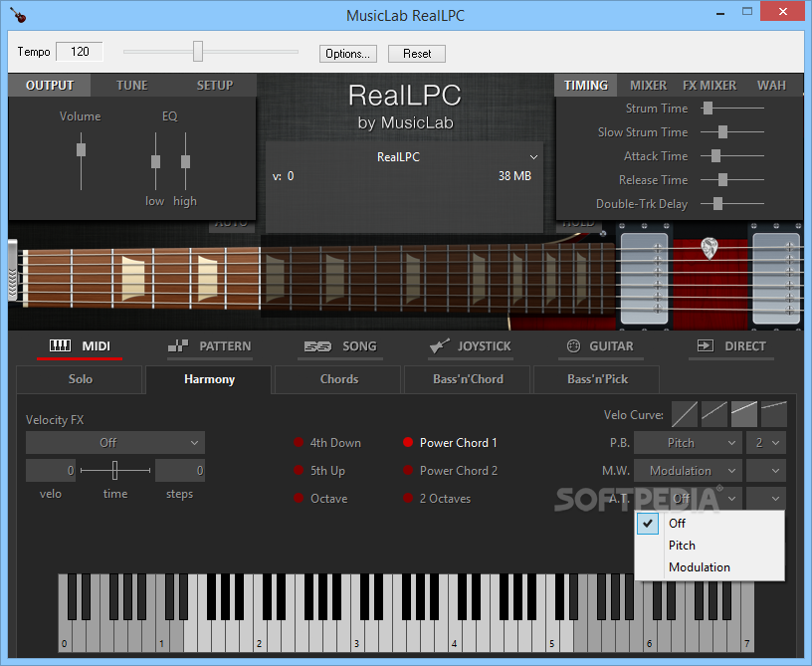Adjust the Velocity FX time slider
The width and height of the screenshot is (812, 666).
coord(115,470)
